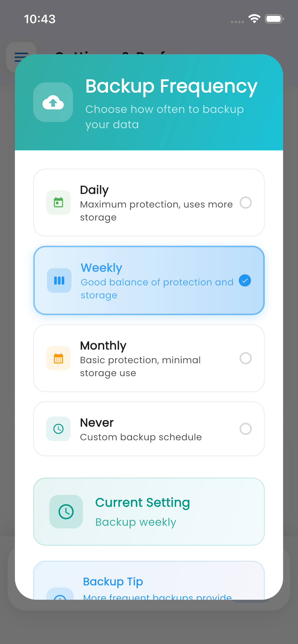Deselect the Weekly checkmark toggle
This screenshot has width=298, height=644.
(x=245, y=281)
